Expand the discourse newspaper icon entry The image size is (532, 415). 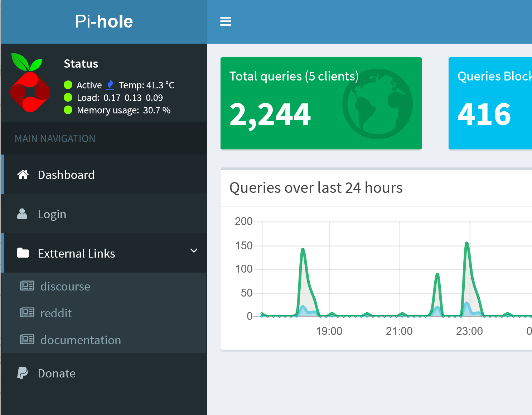pyautogui.click(x=26, y=286)
